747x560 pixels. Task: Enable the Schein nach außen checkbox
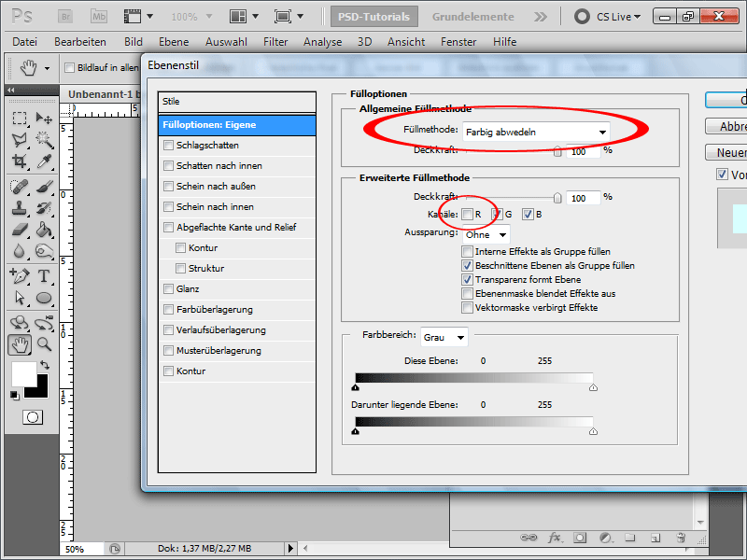(x=168, y=186)
